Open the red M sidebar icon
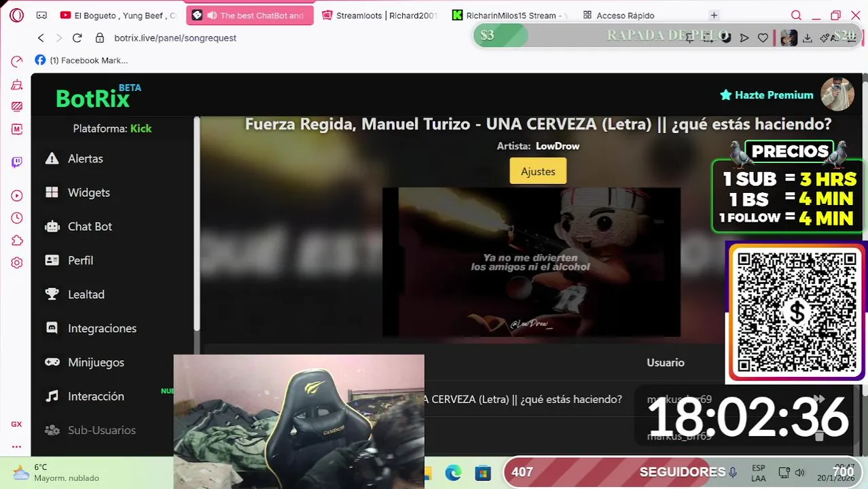 [17, 128]
